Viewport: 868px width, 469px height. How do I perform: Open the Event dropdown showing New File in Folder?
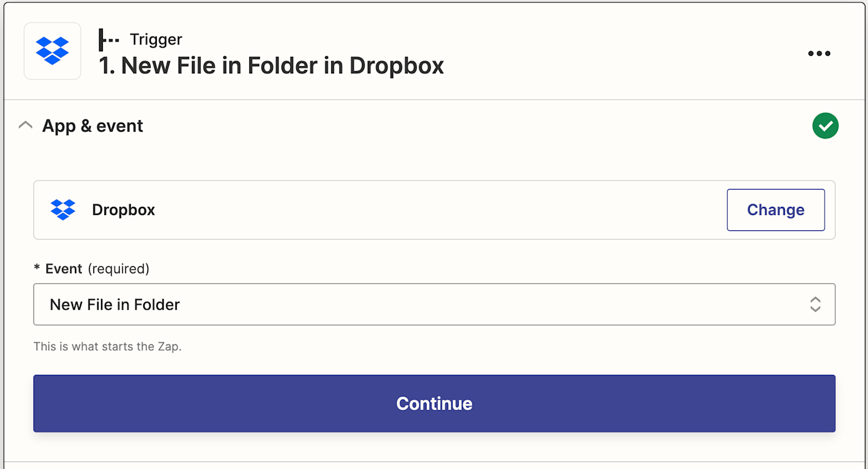click(x=434, y=304)
